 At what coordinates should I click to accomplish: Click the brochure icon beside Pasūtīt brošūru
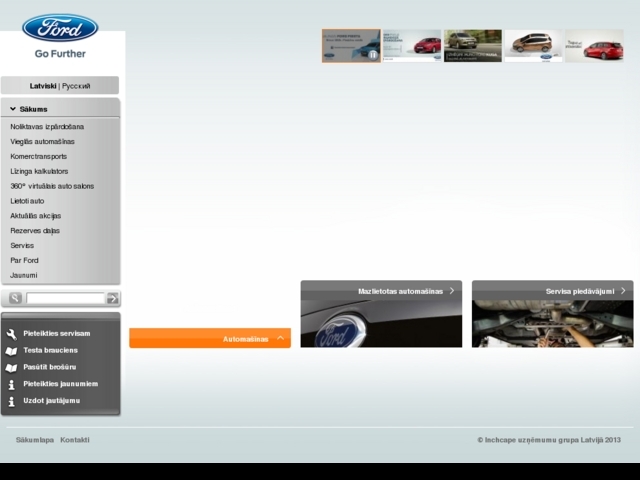[11, 368]
